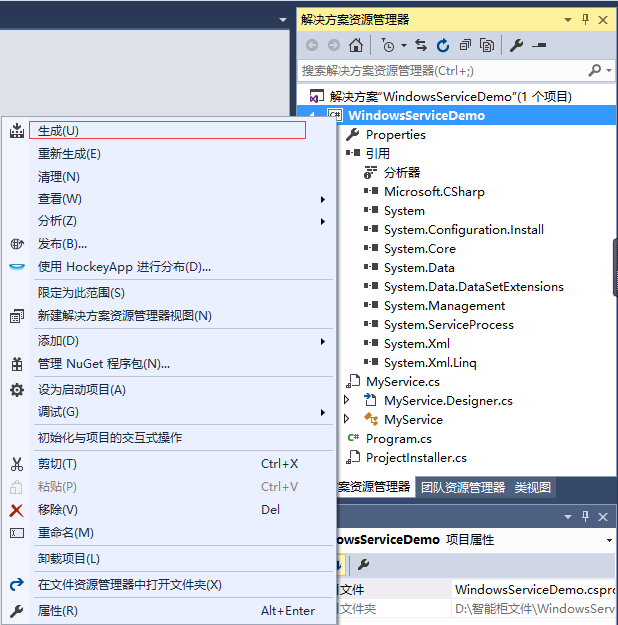Screen dimensions: 618x625
Task: Pin the Solution Explorer with auto-hide pushpin
Action: coord(584,19)
